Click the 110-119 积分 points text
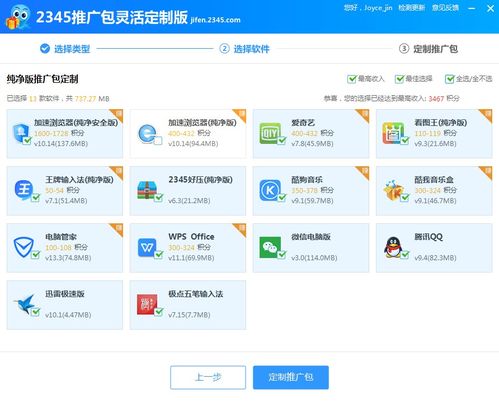The image size is (499, 403). pos(435,133)
